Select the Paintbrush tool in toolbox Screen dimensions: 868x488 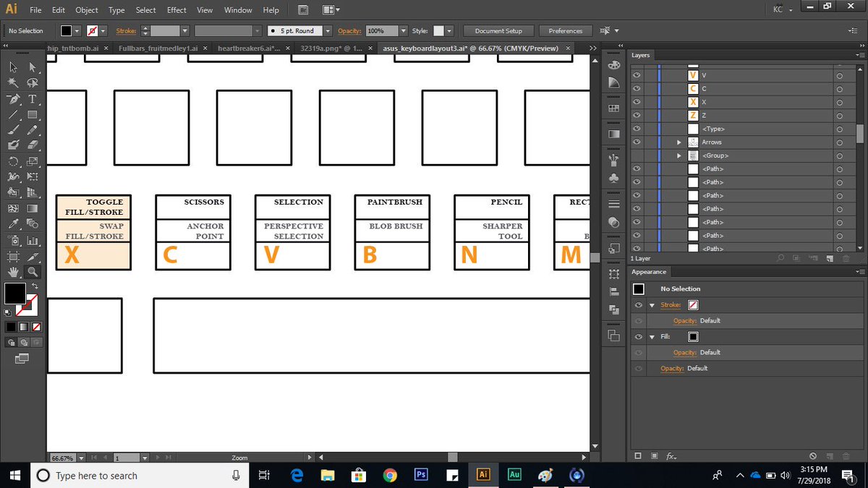point(14,131)
